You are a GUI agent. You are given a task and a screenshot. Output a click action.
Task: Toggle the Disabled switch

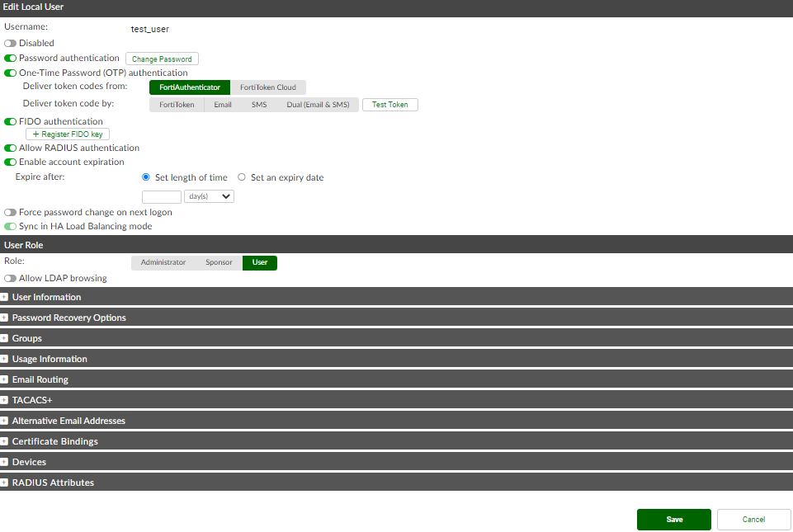click(10, 44)
